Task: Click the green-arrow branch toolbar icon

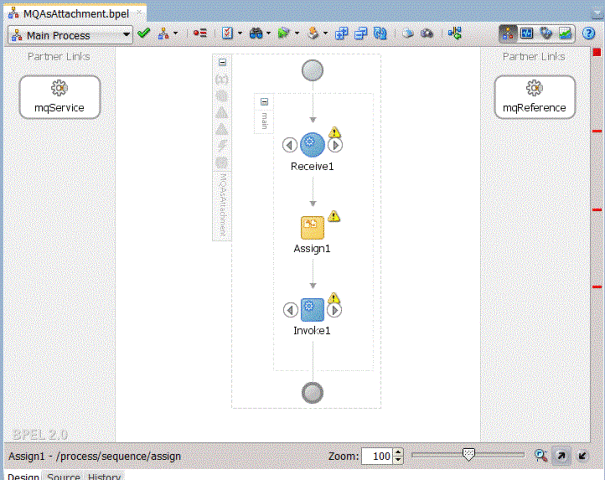Action: point(455,34)
